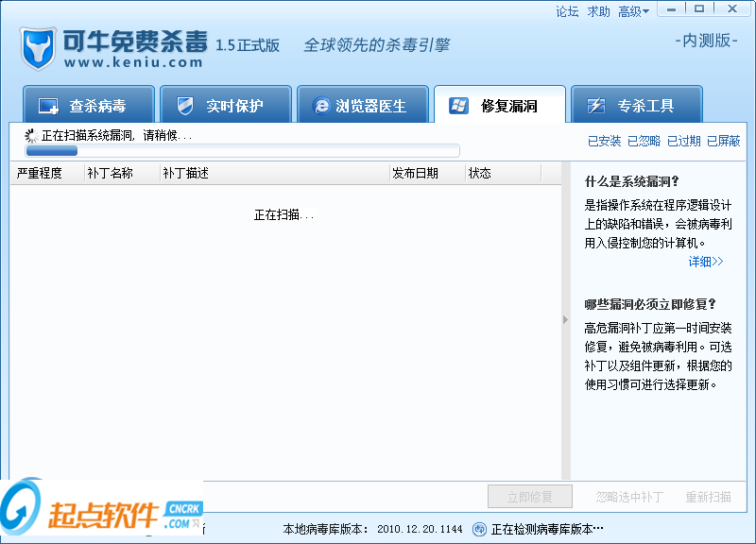The image size is (756, 544).
Task: Click the 1.5正式版 version label
Action: tap(248, 45)
